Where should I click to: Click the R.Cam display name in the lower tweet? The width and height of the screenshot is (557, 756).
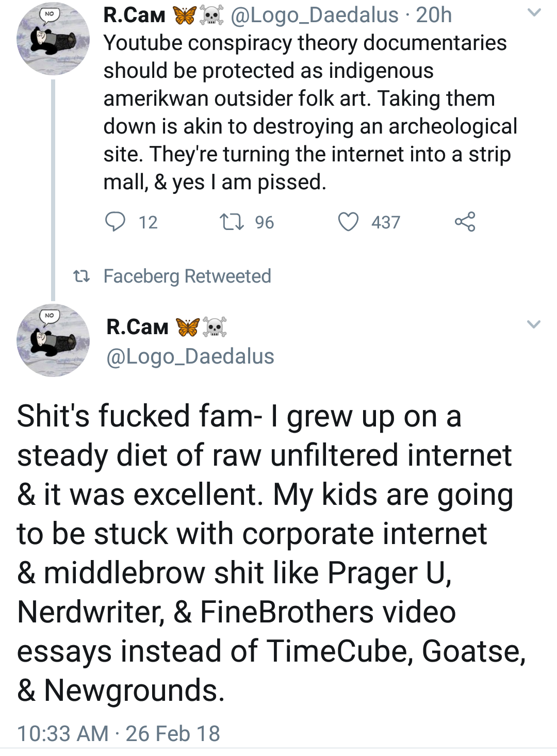[137, 327]
